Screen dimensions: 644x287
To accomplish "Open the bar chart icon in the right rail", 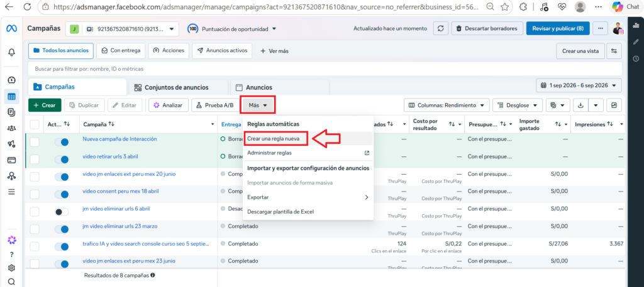I will tap(636, 24).
